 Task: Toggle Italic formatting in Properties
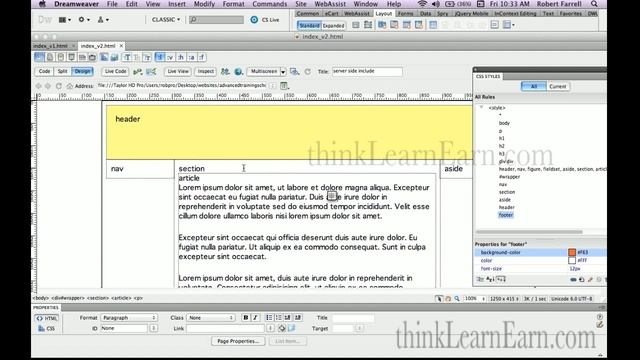(255, 318)
